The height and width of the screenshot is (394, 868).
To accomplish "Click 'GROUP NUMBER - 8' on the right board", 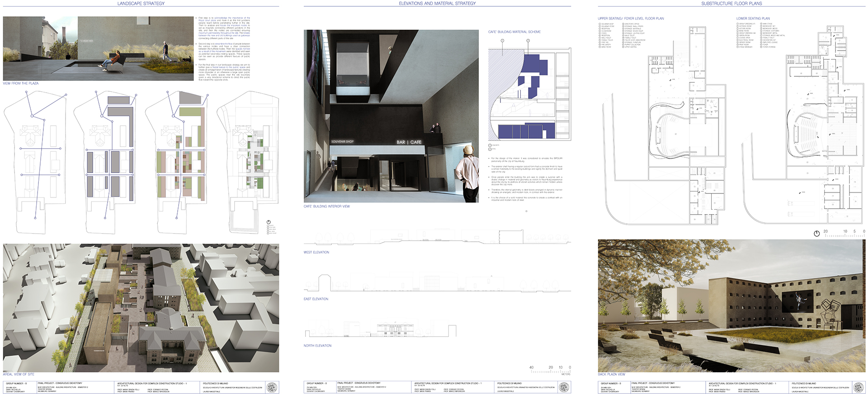I will [x=610, y=383].
